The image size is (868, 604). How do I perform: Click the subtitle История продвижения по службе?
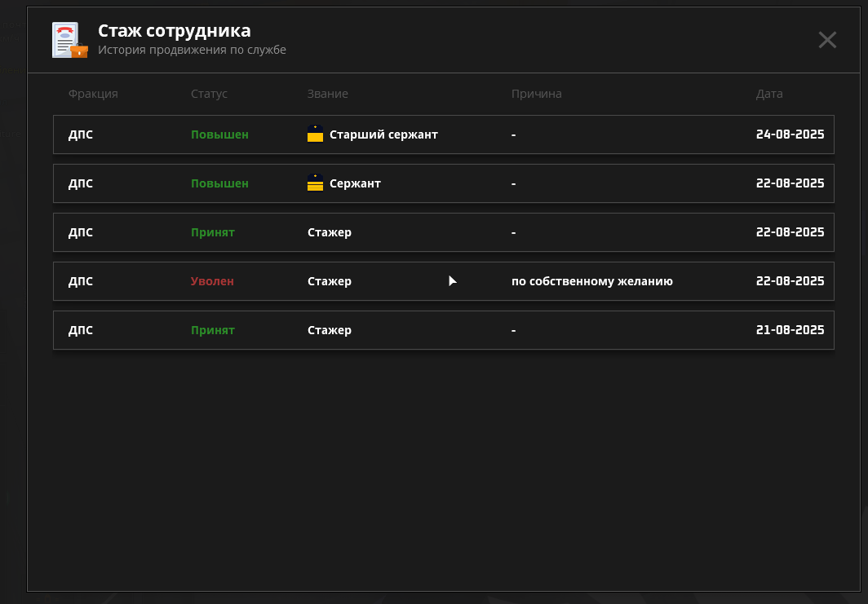pos(192,50)
